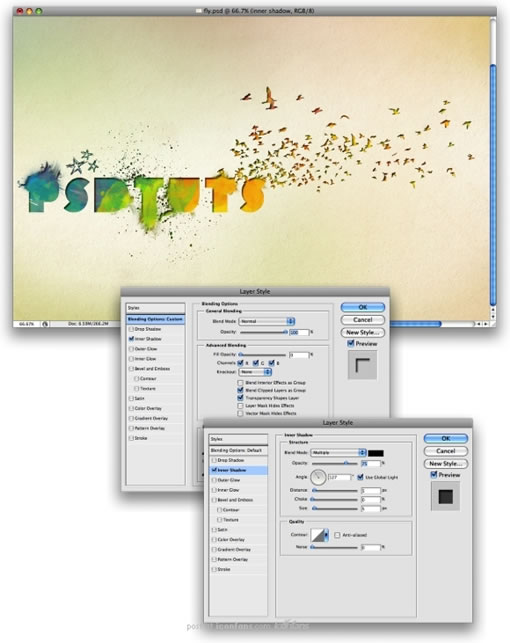Click the document window's scroll-right arrow
510x643 pixels.
(486, 324)
